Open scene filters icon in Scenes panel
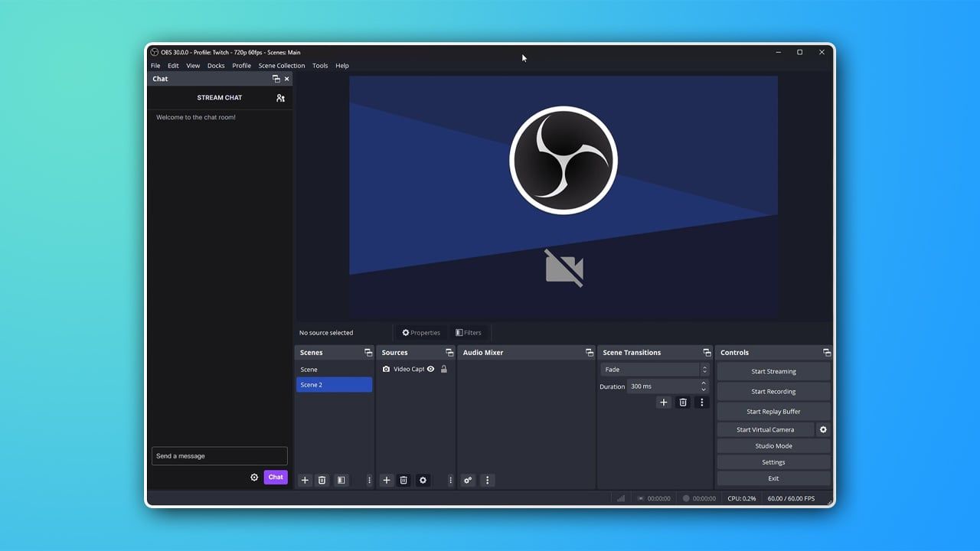 [341, 480]
